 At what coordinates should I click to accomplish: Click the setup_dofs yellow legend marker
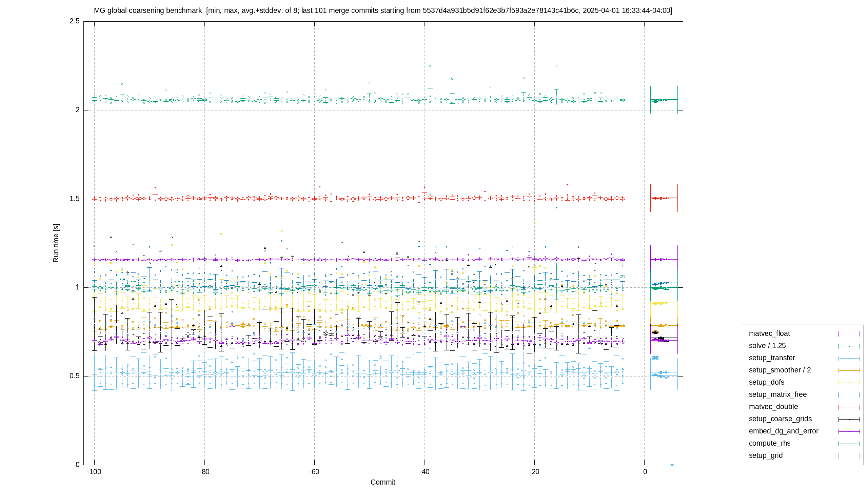849,383
